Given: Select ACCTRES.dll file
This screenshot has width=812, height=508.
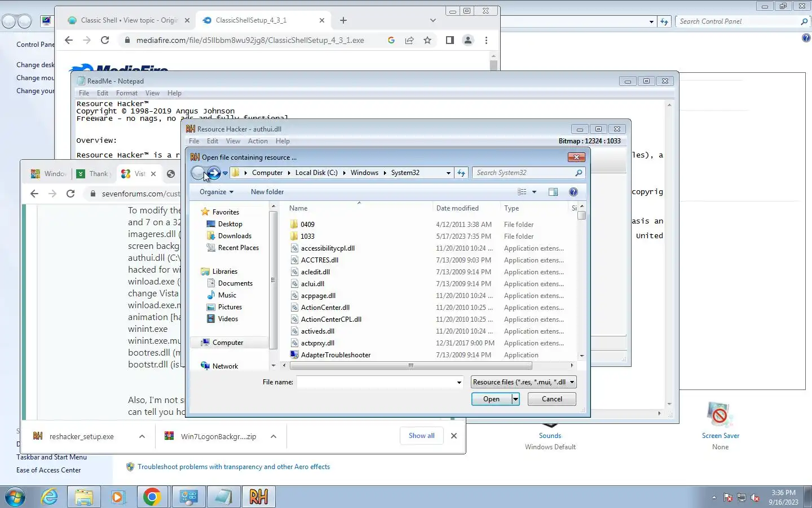Looking at the screenshot, I should (x=320, y=260).
